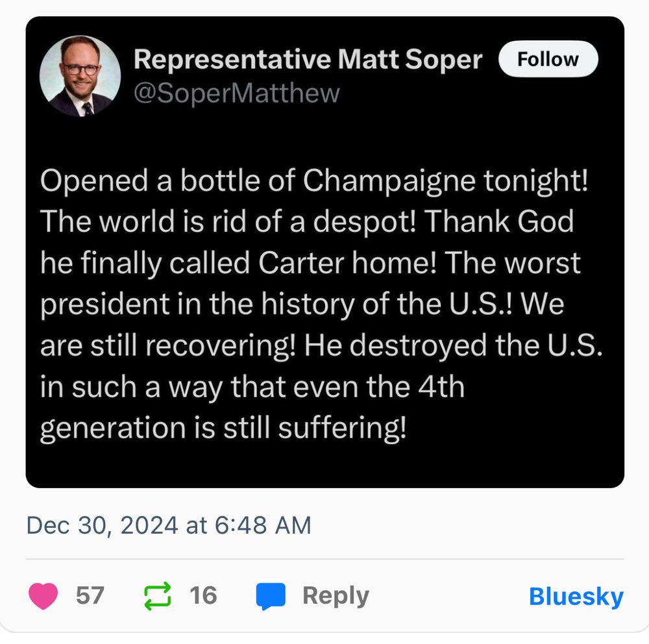
Task: Click the divider line above the action row
Action: pos(324,559)
